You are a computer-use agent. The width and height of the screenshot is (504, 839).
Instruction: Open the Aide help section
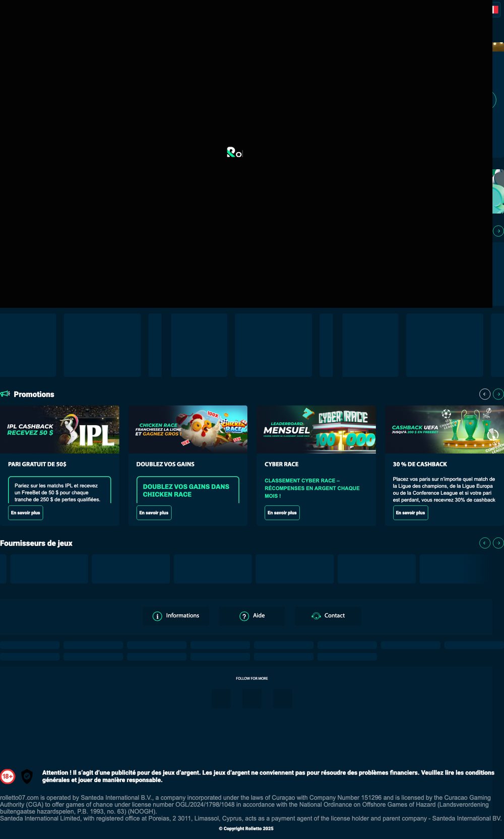click(x=252, y=616)
